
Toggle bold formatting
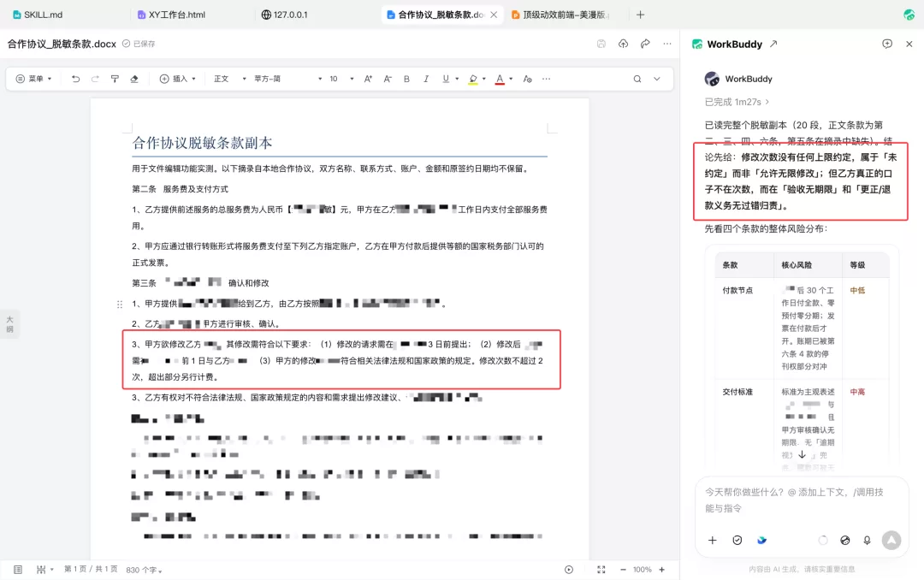(x=406, y=79)
